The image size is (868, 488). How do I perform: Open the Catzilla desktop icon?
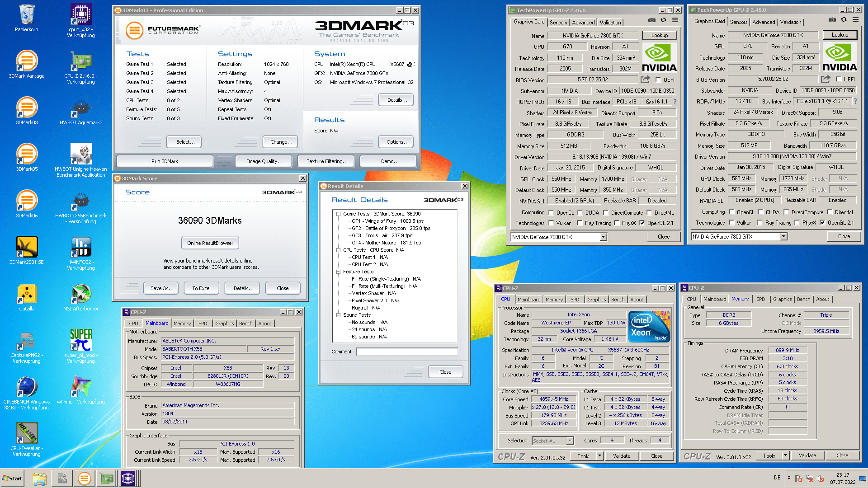pyautogui.click(x=27, y=297)
